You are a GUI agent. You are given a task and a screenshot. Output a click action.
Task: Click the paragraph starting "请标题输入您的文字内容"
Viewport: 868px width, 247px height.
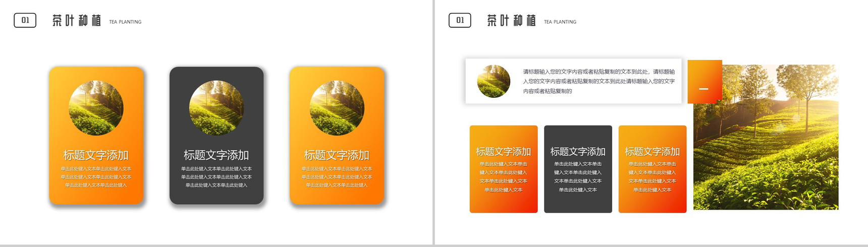pos(599,81)
